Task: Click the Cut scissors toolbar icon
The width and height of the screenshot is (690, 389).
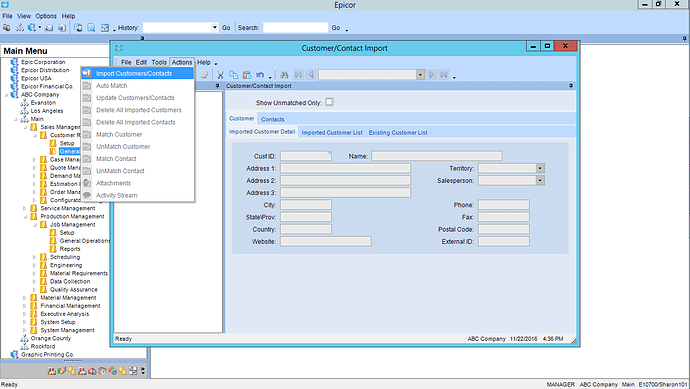Action: tap(220, 75)
